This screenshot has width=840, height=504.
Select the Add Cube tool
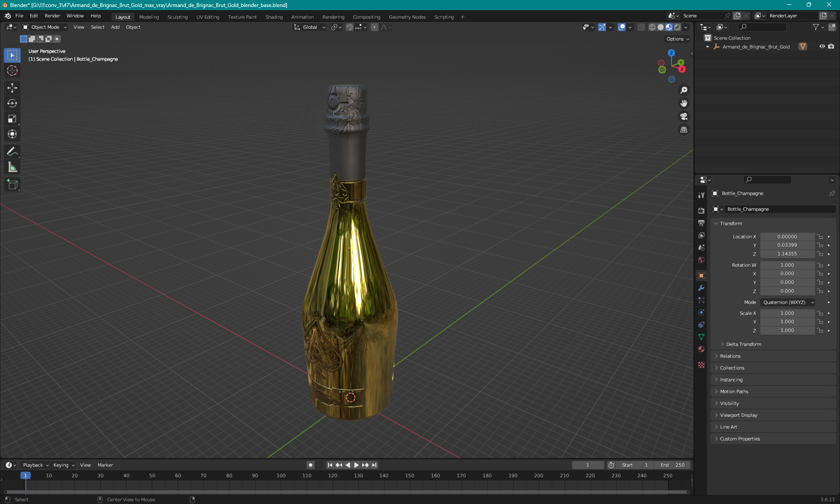coord(12,184)
